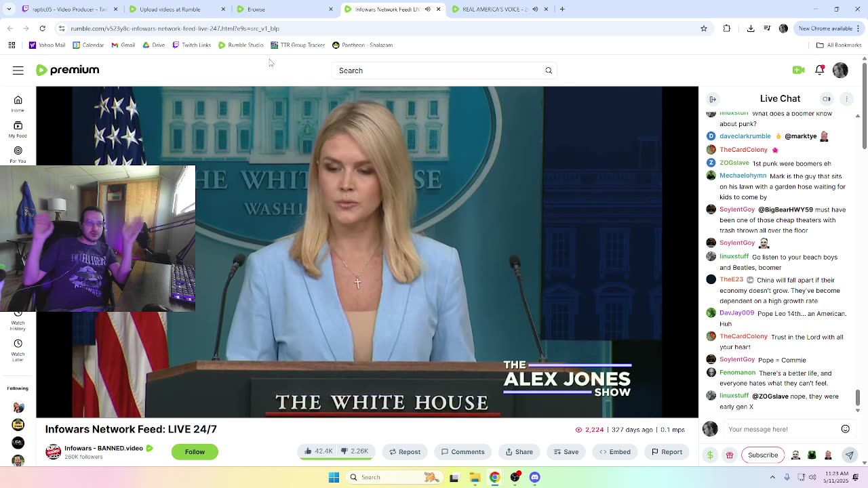Open Watch Later in the sidebar
The height and width of the screenshot is (488, 868).
click(x=18, y=350)
